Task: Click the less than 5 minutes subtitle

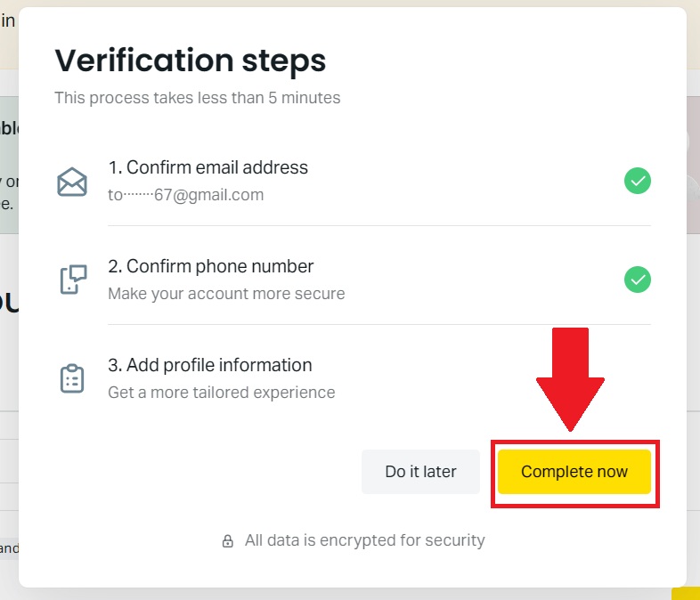Action: click(197, 98)
